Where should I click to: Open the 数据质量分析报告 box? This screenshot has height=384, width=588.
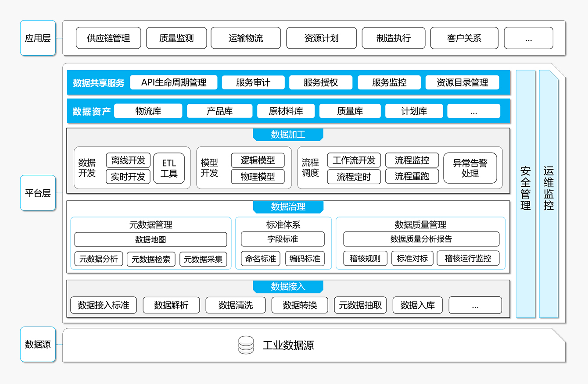click(421, 239)
